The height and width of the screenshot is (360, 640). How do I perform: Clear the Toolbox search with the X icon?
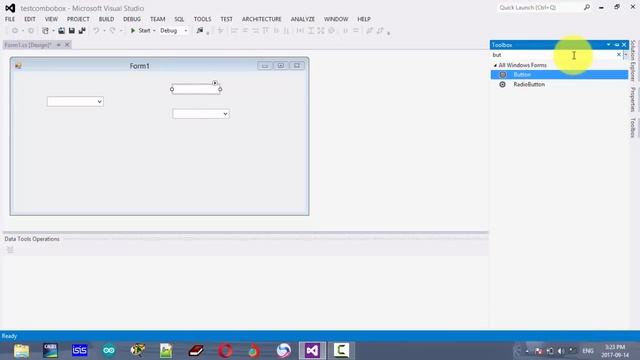tap(619, 55)
